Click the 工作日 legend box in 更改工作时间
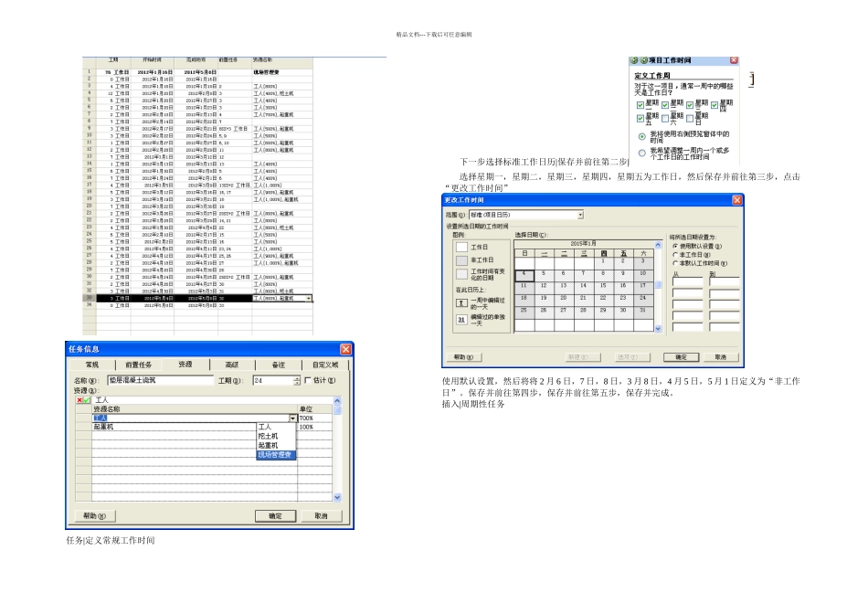Screen dimensions: 868x614 click(x=461, y=247)
